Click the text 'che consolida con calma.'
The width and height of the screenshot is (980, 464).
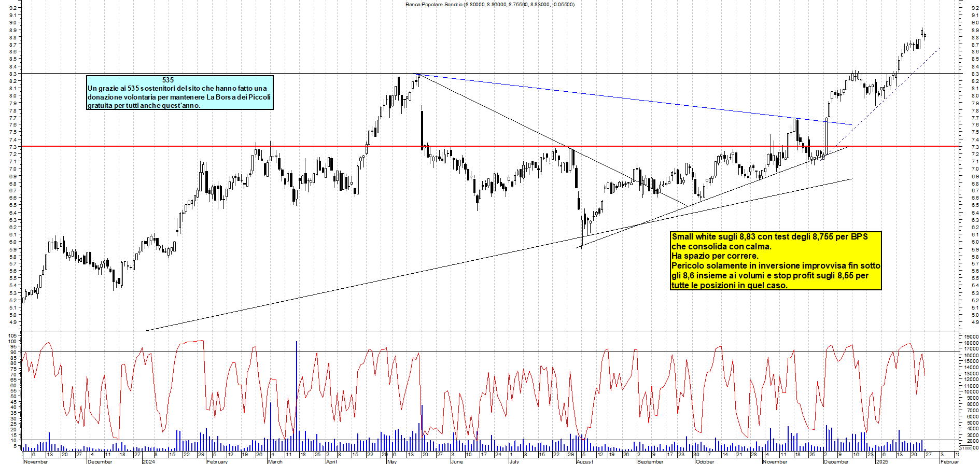click(x=721, y=246)
